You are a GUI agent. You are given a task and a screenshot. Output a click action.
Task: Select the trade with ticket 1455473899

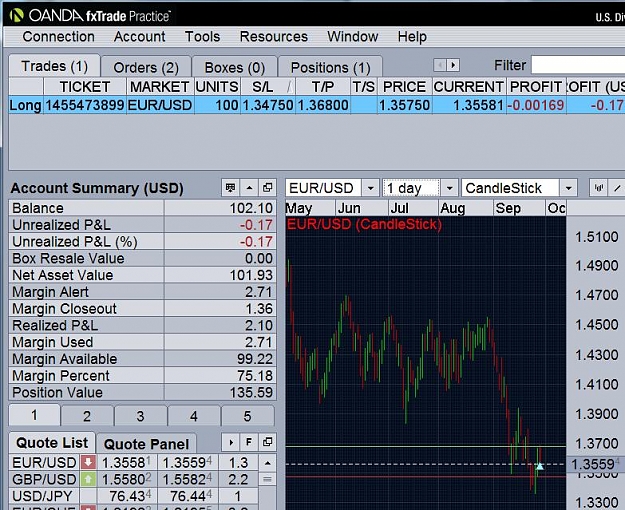[x=317, y=105]
